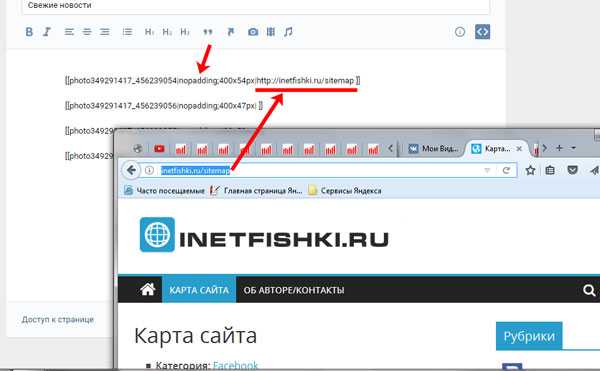Open КАРТА САЙТА menu item
600x371 pixels.
(199, 290)
